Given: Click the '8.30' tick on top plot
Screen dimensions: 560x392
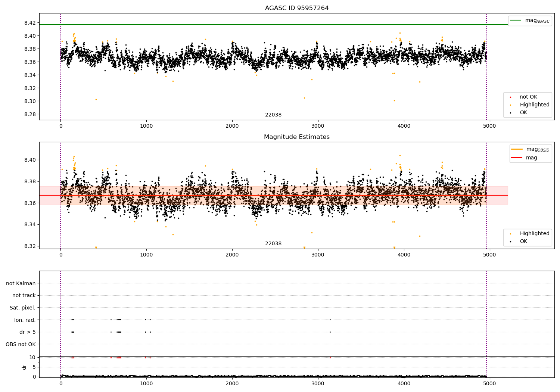Looking at the screenshot, I should point(30,102).
